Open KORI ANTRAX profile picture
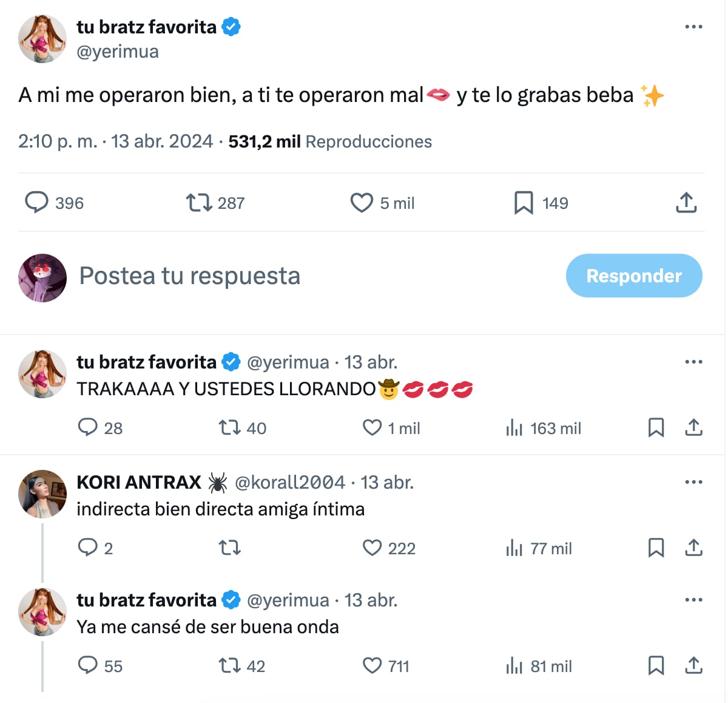The image size is (728, 703). (x=42, y=494)
